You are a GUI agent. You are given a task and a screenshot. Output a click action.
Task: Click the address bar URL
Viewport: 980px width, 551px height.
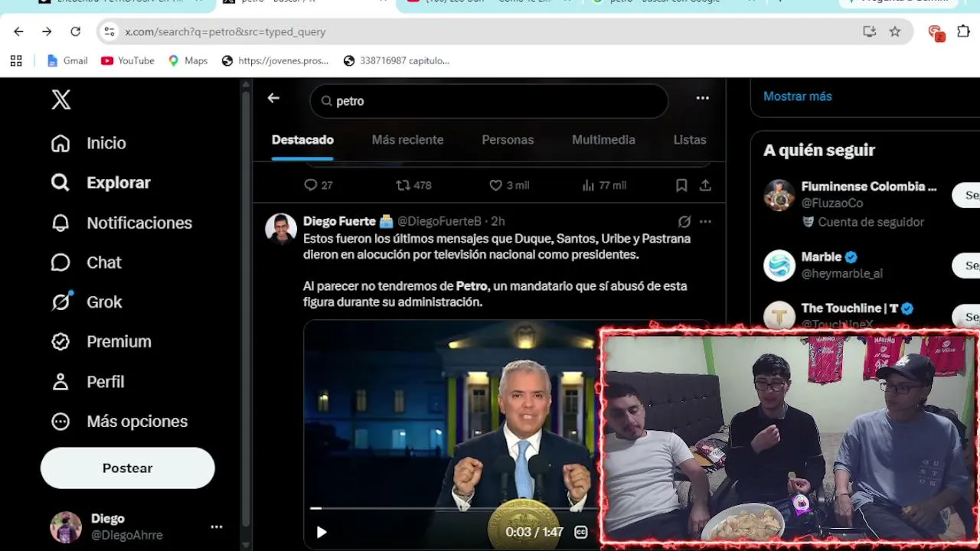pos(225,32)
